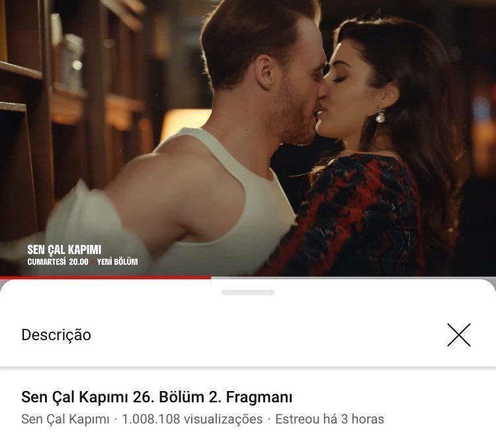Click the woman's pearl earring in the video

click(x=380, y=117)
